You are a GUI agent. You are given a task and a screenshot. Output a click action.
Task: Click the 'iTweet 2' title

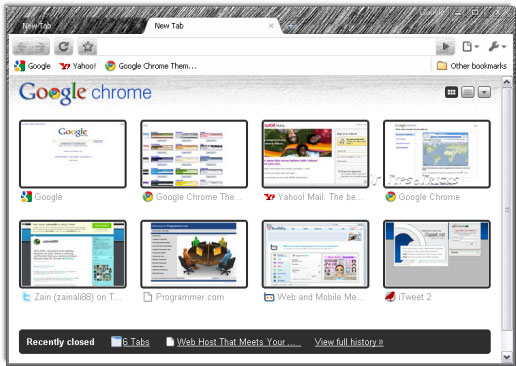(415, 297)
